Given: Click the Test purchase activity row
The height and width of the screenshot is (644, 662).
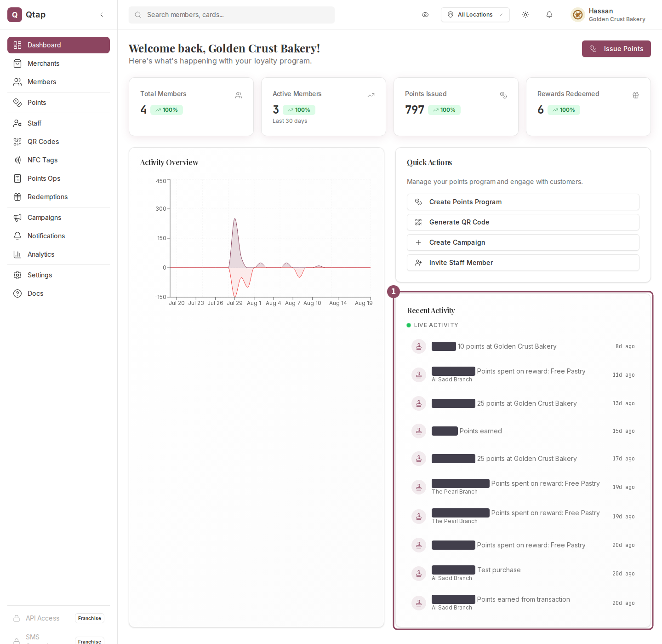Looking at the screenshot, I should pyautogui.click(x=523, y=574).
